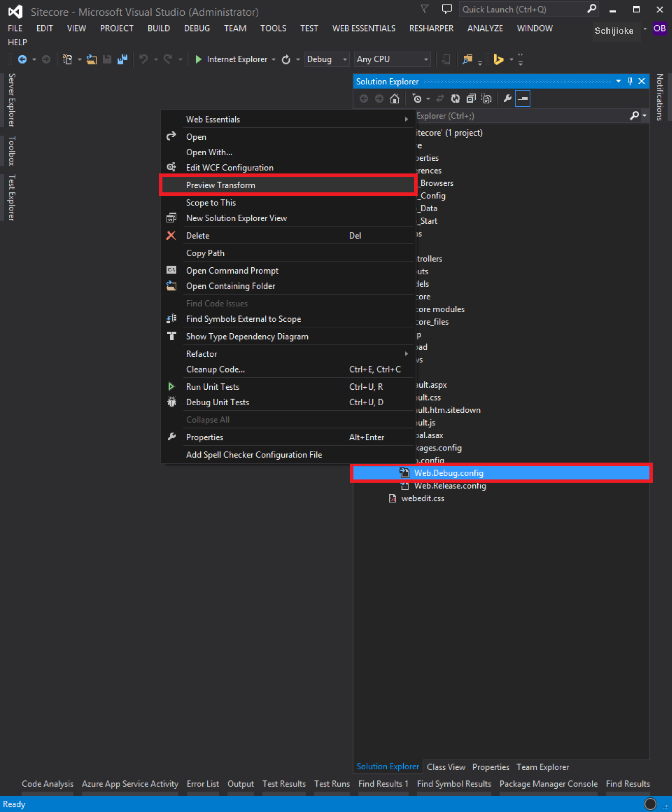Click the Collapse All icon in Solution Explorer
This screenshot has width=672, height=812.
pyautogui.click(x=471, y=99)
